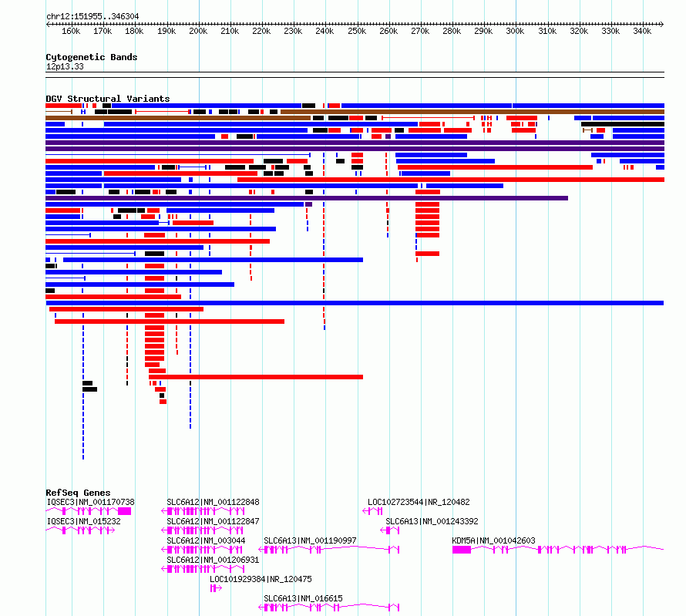Click the SLC6A12 NM_001122848 exon glyph
This screenshot has width=686, height=616.
click(203, 511)
